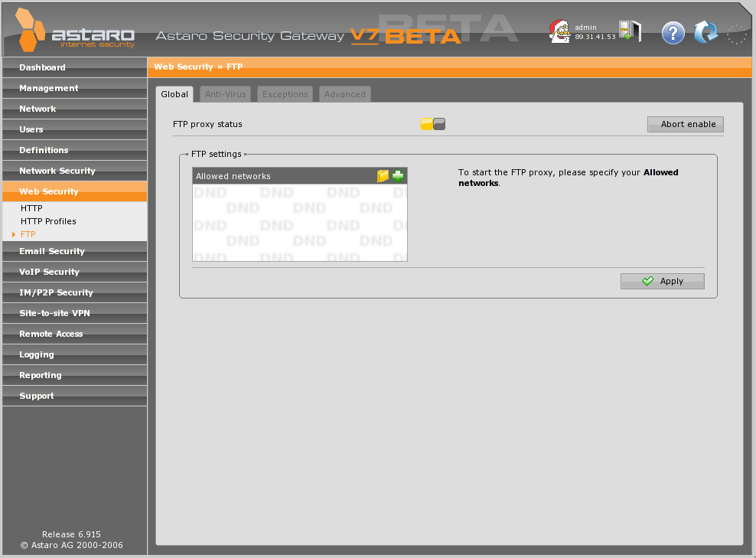Click the Allowed networks header label

233,177
